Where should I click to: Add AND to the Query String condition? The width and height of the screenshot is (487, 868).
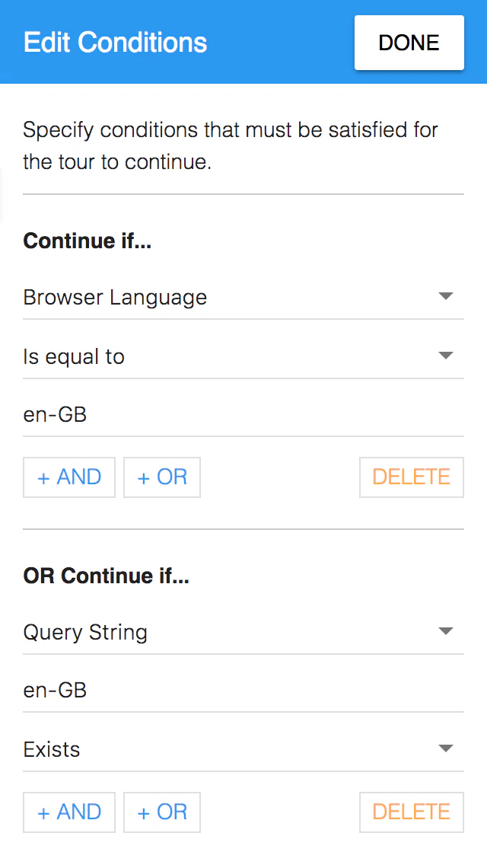pyautogui.click(x=69, y=812)
